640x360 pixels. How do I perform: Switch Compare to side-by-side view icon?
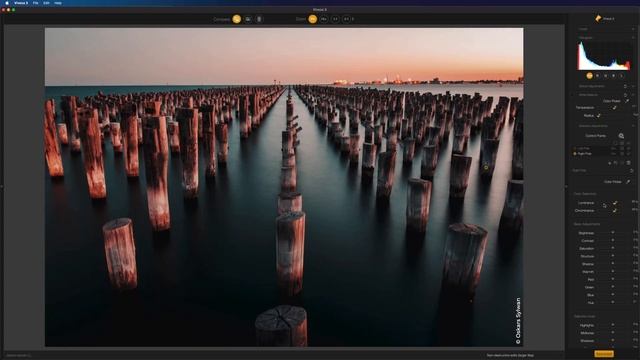pyautogui.click(x=259, y=19)
